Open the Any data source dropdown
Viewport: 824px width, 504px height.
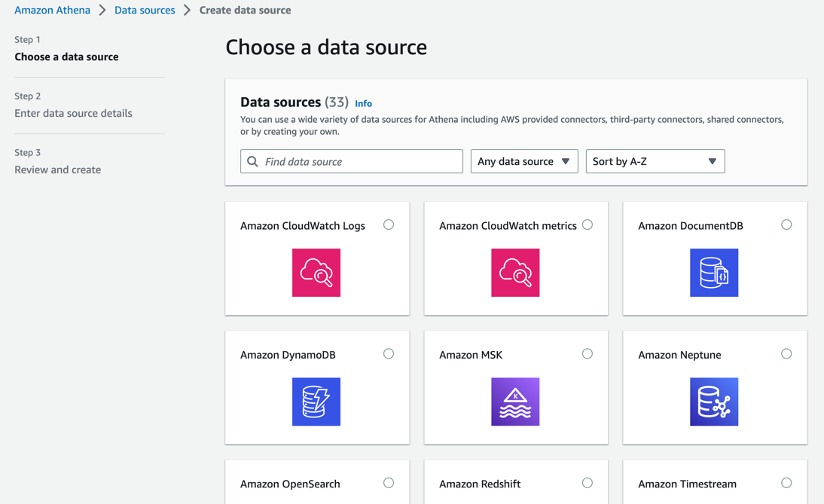[524, 161]
